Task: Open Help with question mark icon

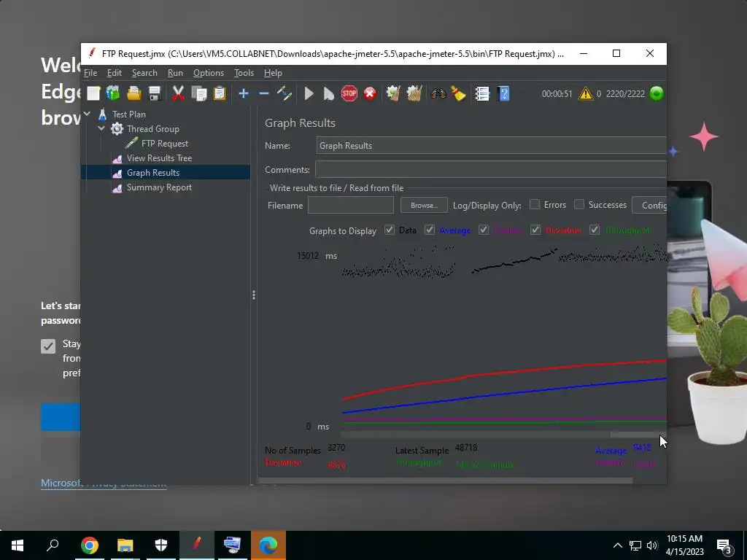Action: pos(503,93)
